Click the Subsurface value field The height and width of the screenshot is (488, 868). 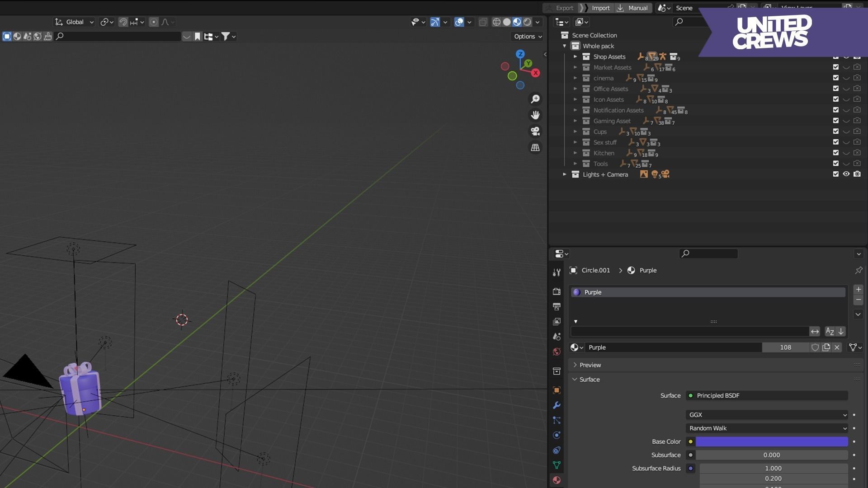click(x=771, y=455)
